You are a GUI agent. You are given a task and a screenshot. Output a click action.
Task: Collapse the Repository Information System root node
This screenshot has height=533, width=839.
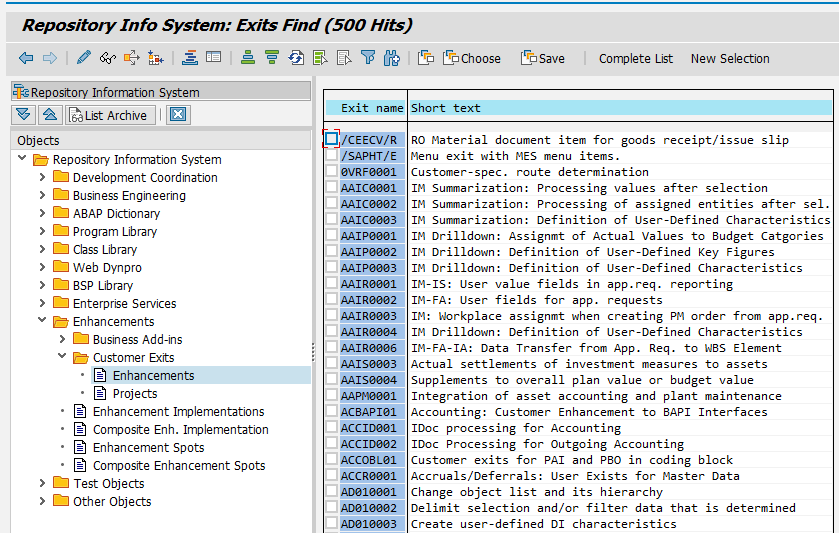coord(22,158)
